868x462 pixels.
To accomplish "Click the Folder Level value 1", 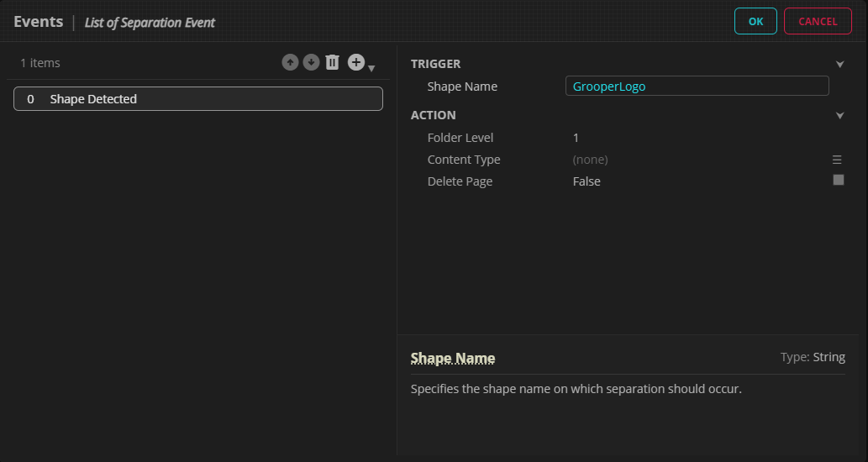I will pos(576,138).
